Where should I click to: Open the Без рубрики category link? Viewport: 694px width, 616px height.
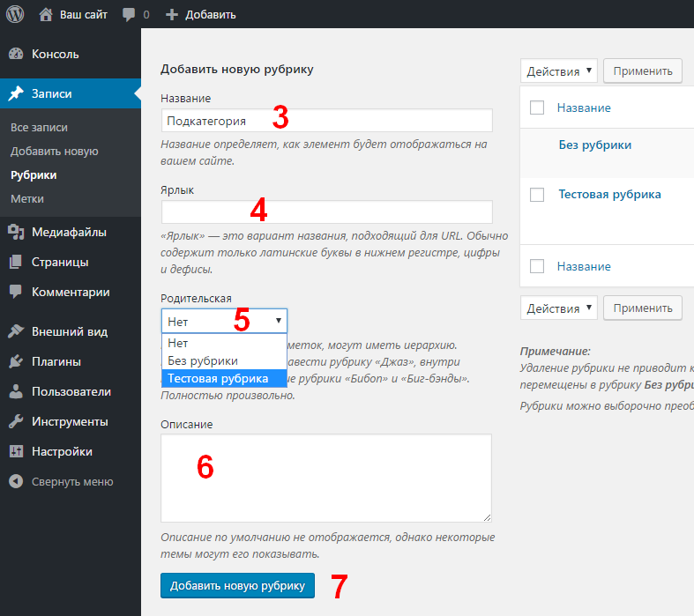595,145
